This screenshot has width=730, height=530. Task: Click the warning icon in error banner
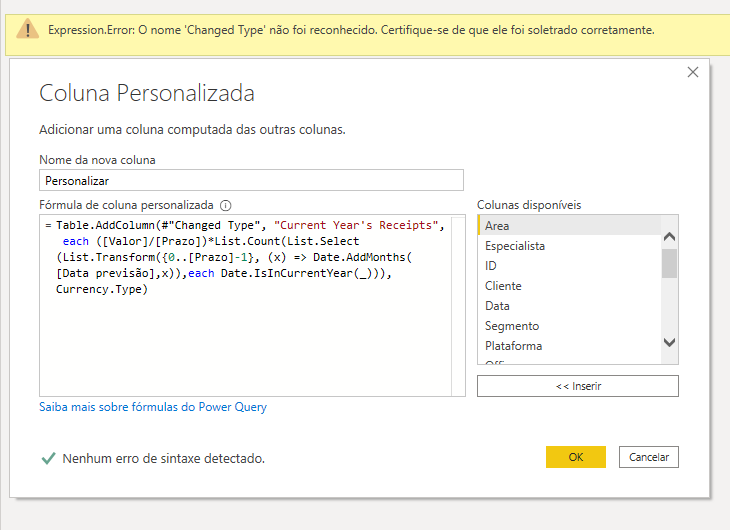click(27, 29)
